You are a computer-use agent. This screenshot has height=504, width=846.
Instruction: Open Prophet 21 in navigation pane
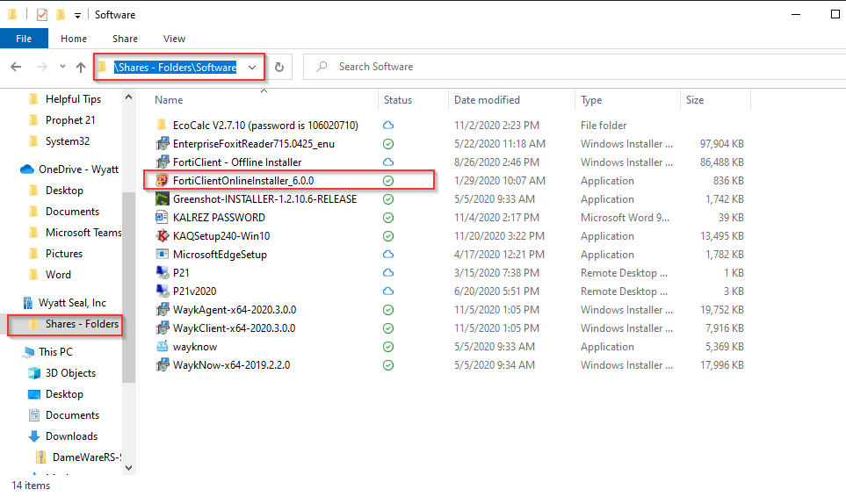coord(70,120)
